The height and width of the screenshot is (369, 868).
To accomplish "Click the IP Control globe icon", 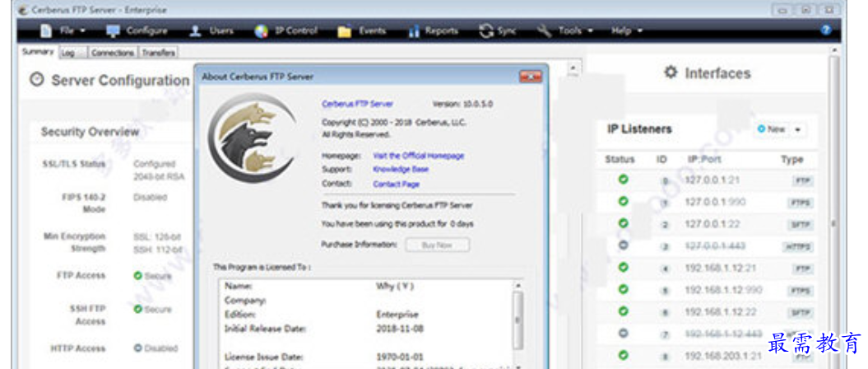I will tap(262, 31).
